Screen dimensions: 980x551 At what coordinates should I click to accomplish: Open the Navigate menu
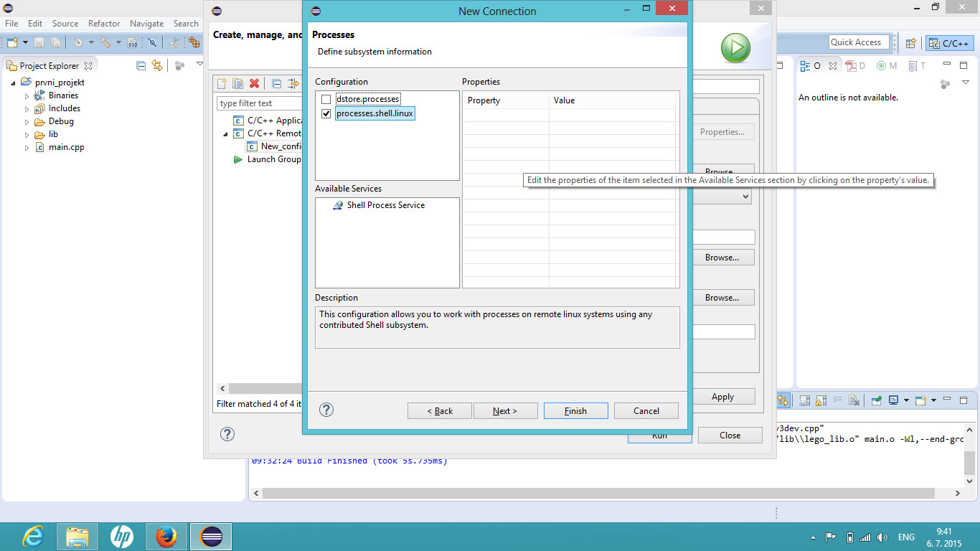coord(146,24)
